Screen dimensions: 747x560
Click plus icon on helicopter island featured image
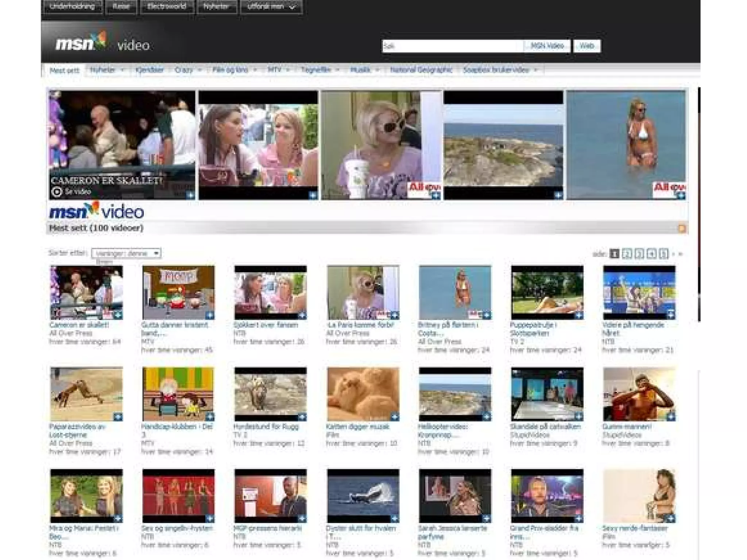tap(558, 195)
